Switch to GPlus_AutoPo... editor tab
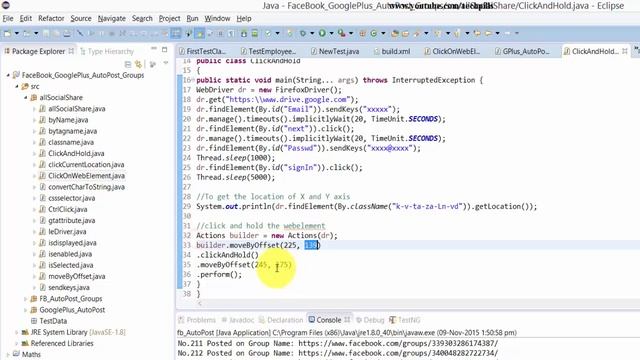640x360 pixels. (x=522, y=51)
